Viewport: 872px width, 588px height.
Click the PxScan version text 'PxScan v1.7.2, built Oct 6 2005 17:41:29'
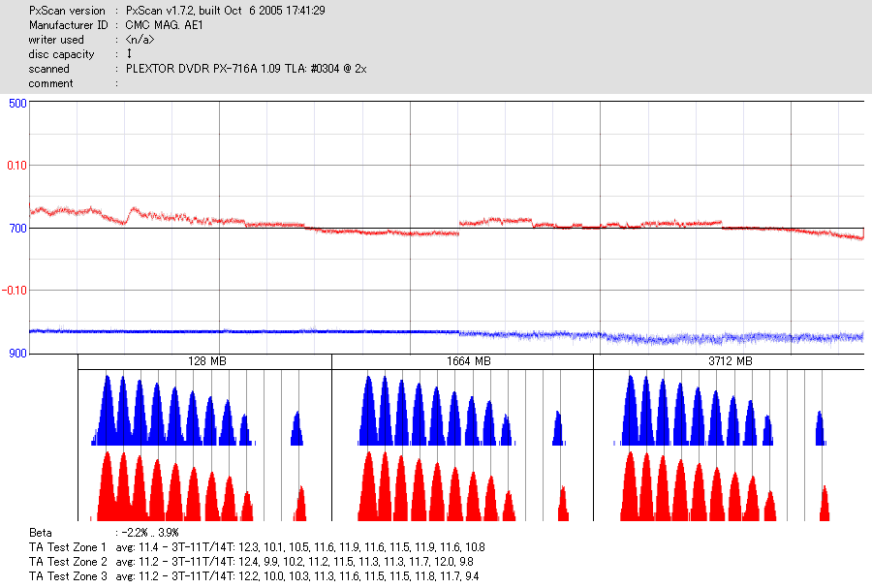tap(225, 11)
